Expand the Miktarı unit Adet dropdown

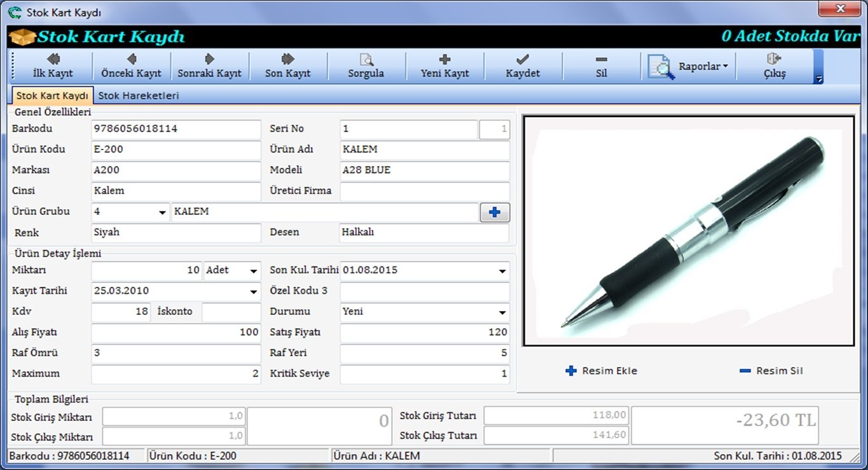pyautogui.click(x=254, y=271)
